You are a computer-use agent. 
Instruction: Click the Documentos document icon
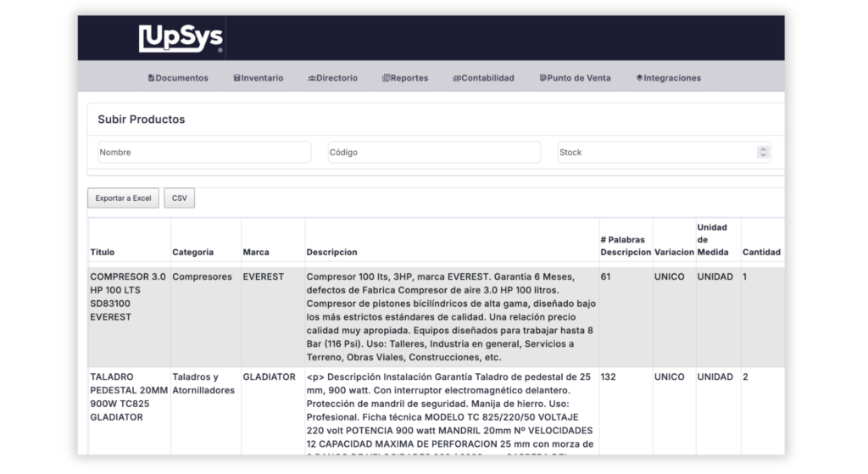pos(151,78)
